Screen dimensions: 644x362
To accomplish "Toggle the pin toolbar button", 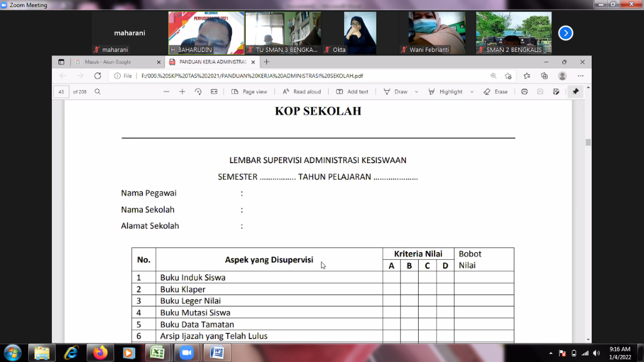I will coord(576,92).
